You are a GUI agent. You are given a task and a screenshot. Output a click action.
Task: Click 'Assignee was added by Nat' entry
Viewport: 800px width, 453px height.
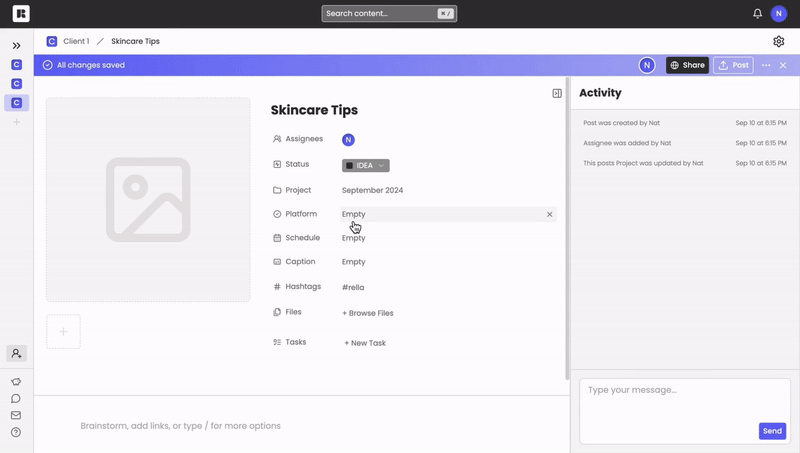click(627, 143)
